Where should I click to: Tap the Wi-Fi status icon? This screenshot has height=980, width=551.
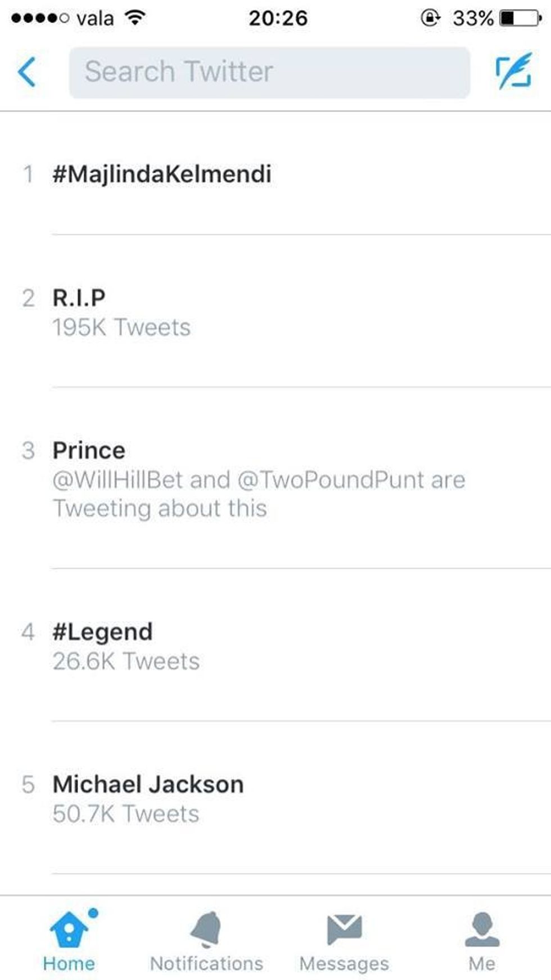point(134,18)
